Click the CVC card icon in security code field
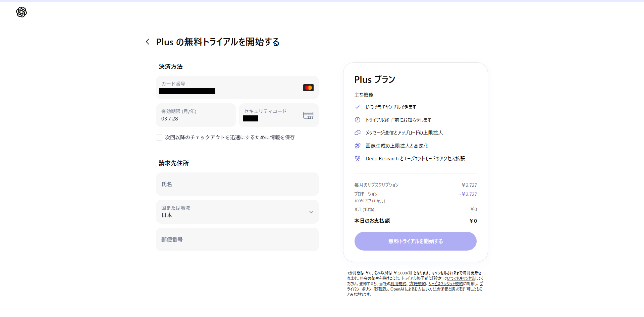 (308, 115)
